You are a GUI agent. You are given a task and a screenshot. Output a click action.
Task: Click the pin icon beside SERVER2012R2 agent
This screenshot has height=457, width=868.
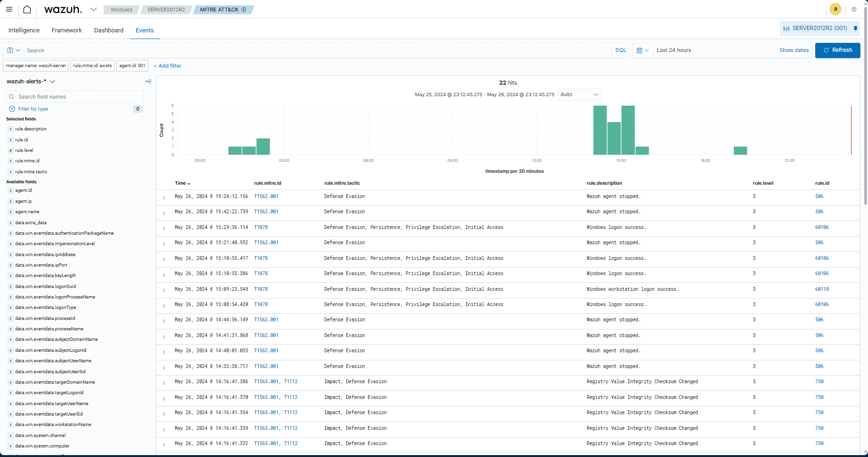[855, 29]
